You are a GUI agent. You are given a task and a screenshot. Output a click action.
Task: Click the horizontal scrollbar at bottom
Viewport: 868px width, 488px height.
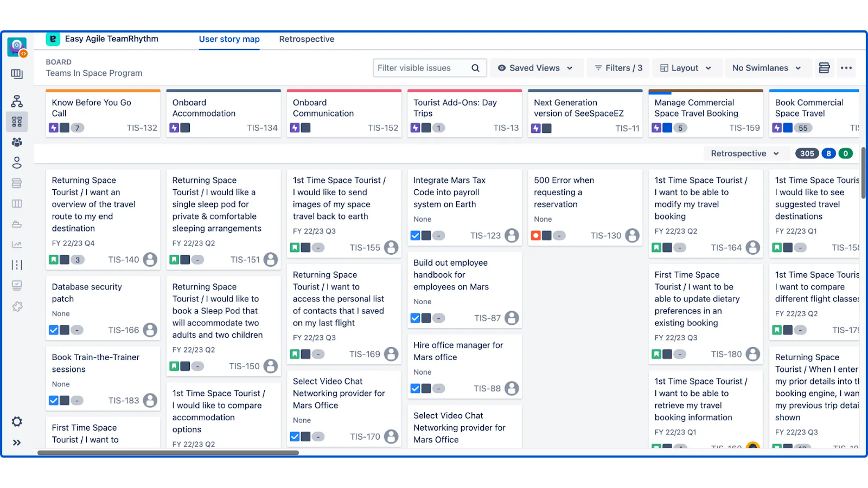(x=168, y=452)
